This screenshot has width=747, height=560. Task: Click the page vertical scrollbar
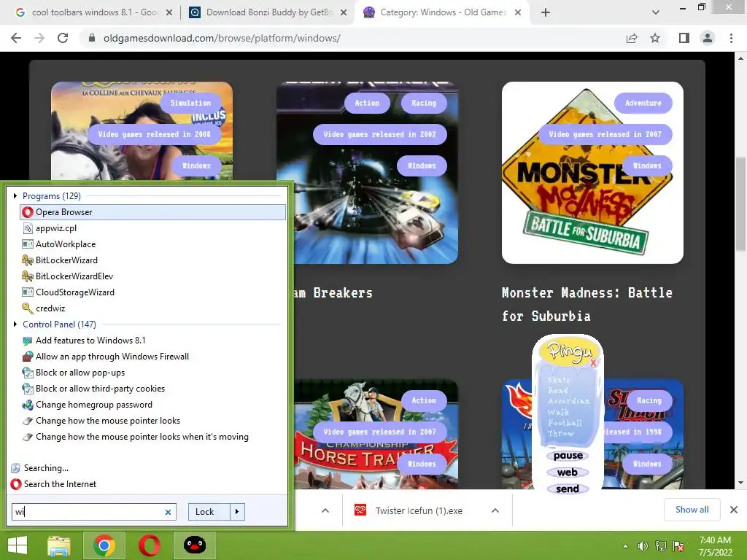pos(740,205)
